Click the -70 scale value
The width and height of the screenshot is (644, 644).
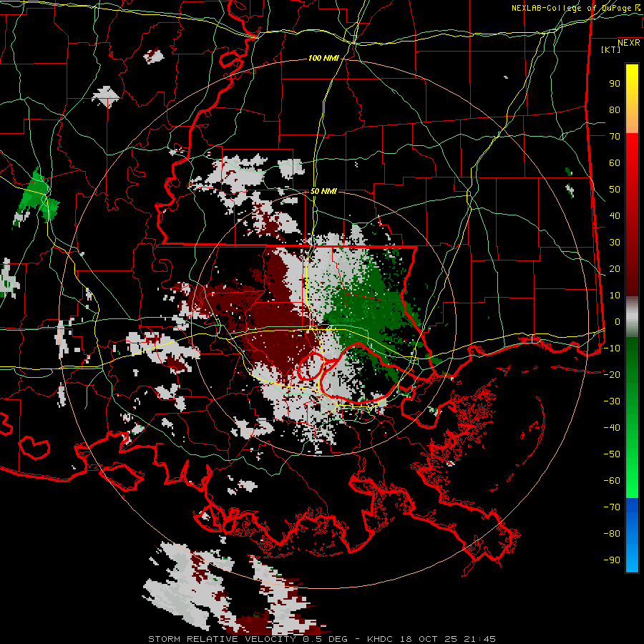click(612, 507)
